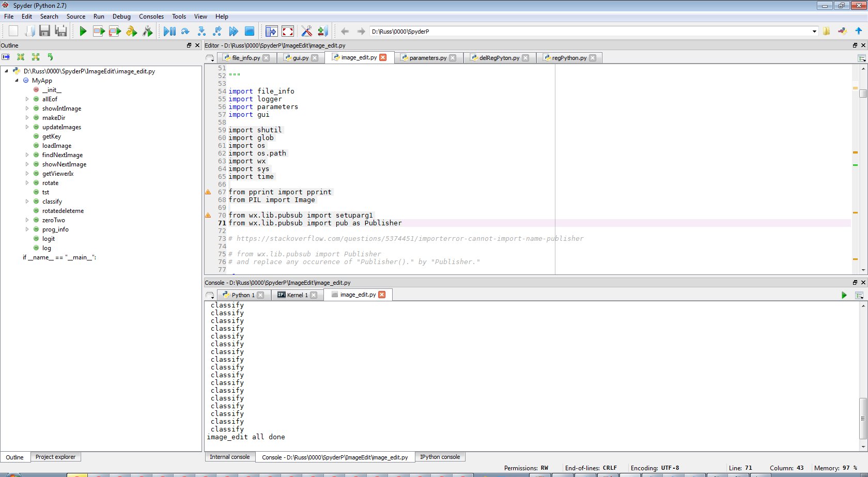Click the editor vertical scrollbar thumb
The image size is (868, 477).
tap(863, 94)
